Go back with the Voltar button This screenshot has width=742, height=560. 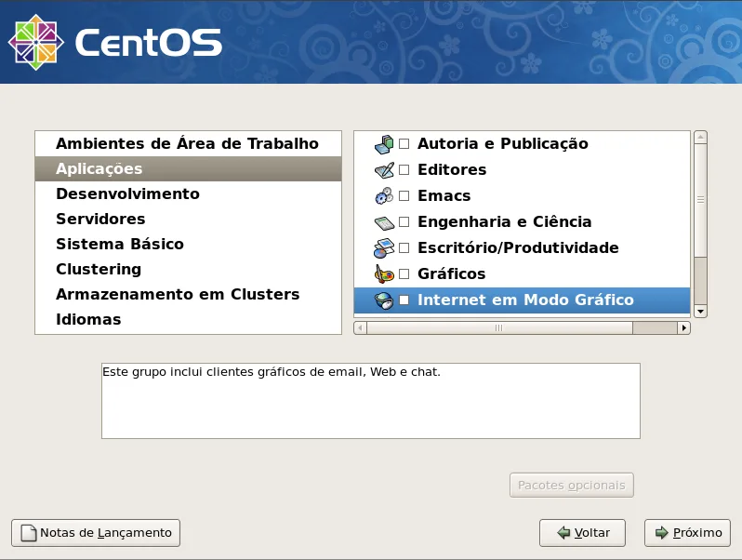(582, 533)
